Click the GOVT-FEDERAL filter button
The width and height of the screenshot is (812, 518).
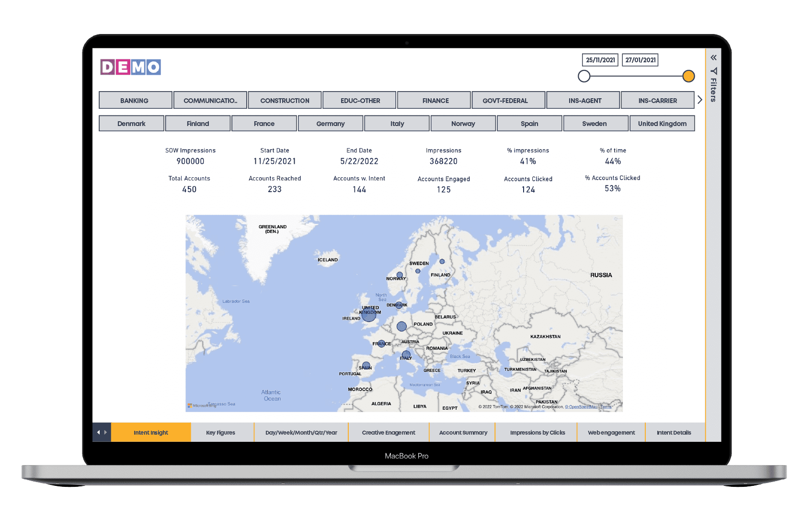508,100
